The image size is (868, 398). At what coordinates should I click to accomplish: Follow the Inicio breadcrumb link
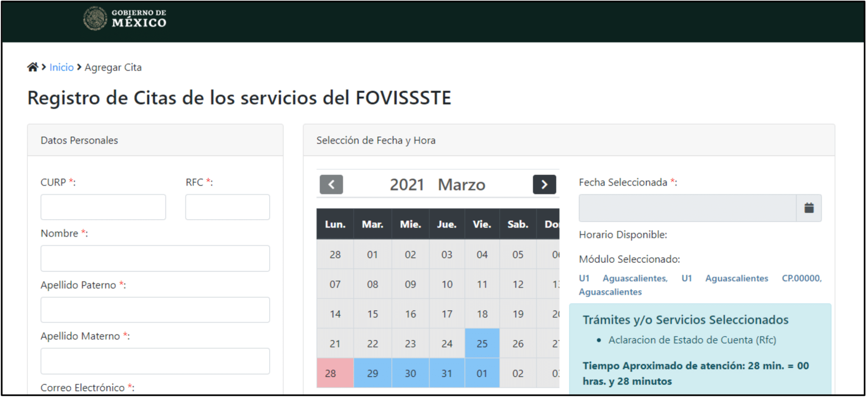click(x=61, y=67)
